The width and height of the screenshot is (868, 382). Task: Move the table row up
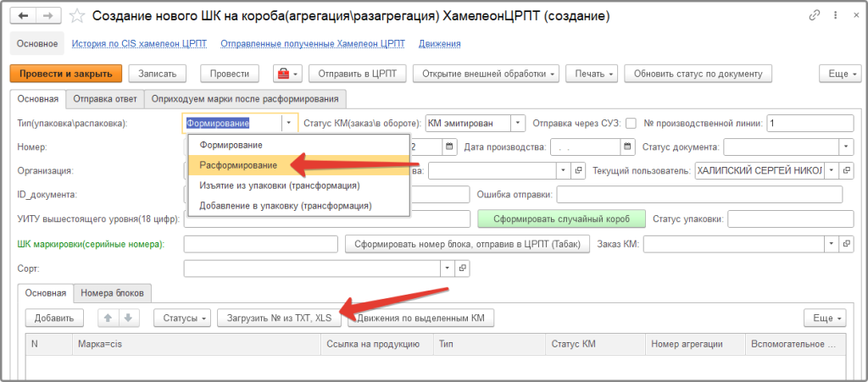point(108,318)
